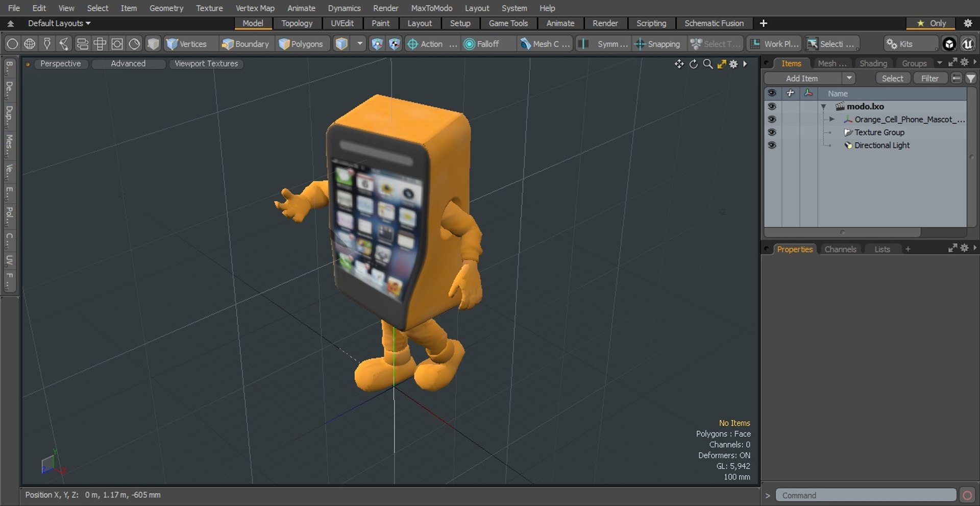Image resolution: width=980 pixels, height=506 pixels.
Task: Click the home arrow icon beside Default Layouts
Action: click(x=10, y=23)
